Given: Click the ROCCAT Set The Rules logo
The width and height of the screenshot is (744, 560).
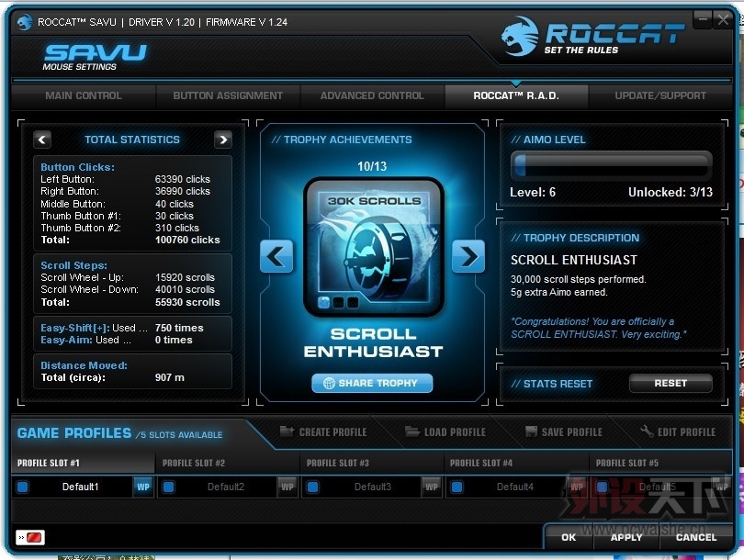Looking at the screenshot, I should click(592, 36).
